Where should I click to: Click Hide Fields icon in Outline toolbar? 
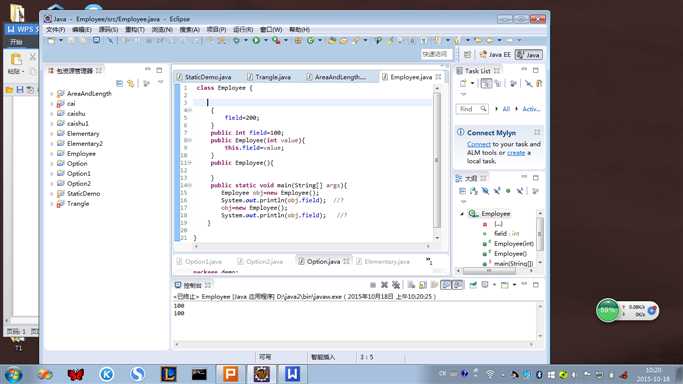pyautogui.click(x=485, y=191)
